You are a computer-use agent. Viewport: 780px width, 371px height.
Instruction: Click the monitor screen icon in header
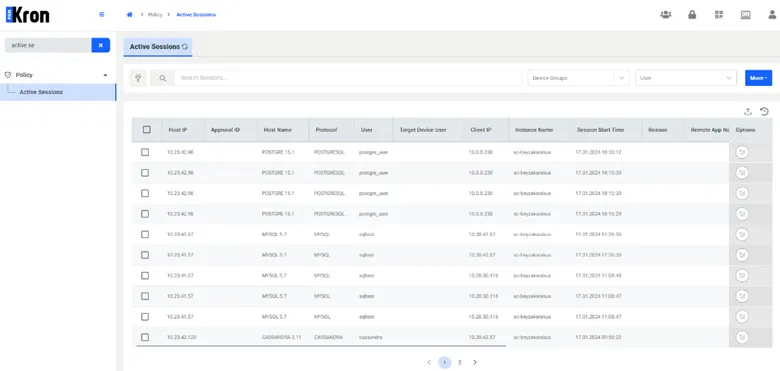[745, 14]
